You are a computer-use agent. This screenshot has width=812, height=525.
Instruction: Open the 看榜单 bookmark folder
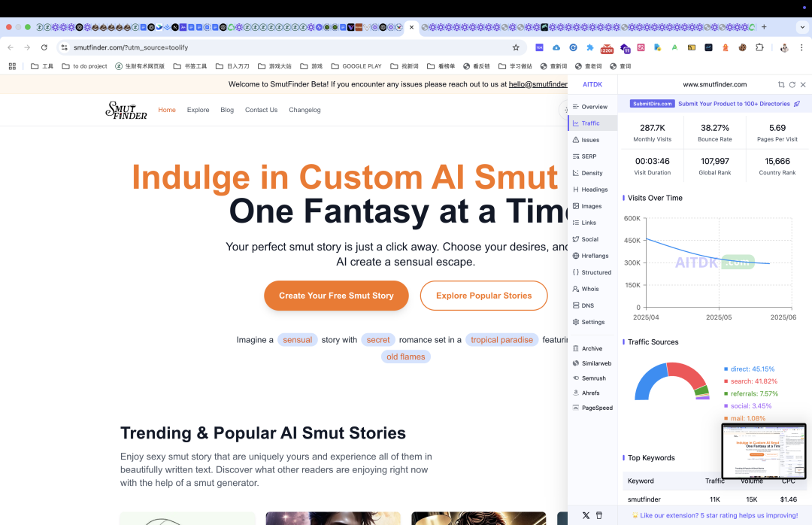coord(441,66)
